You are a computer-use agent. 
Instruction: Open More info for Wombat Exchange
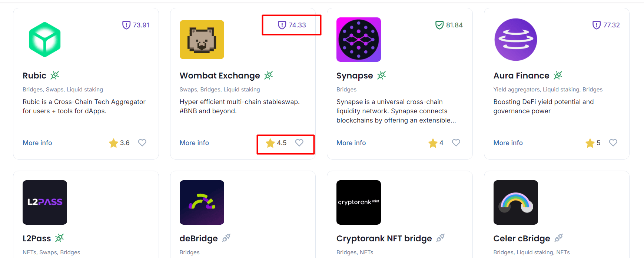point(194,143)
